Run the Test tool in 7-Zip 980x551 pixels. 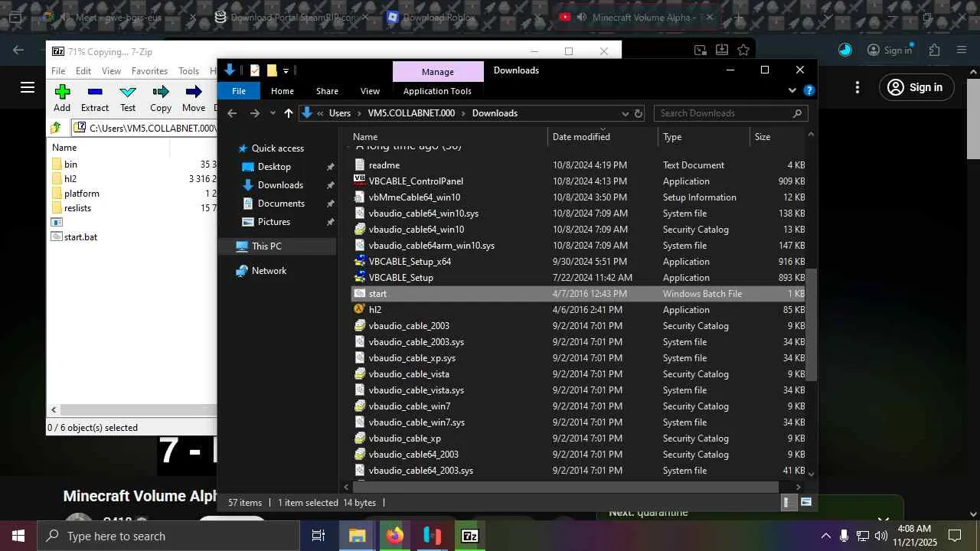(128, 99)
